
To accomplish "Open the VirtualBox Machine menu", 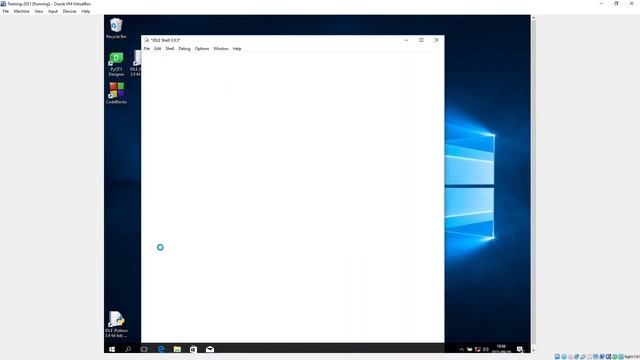I will [22, 11].
